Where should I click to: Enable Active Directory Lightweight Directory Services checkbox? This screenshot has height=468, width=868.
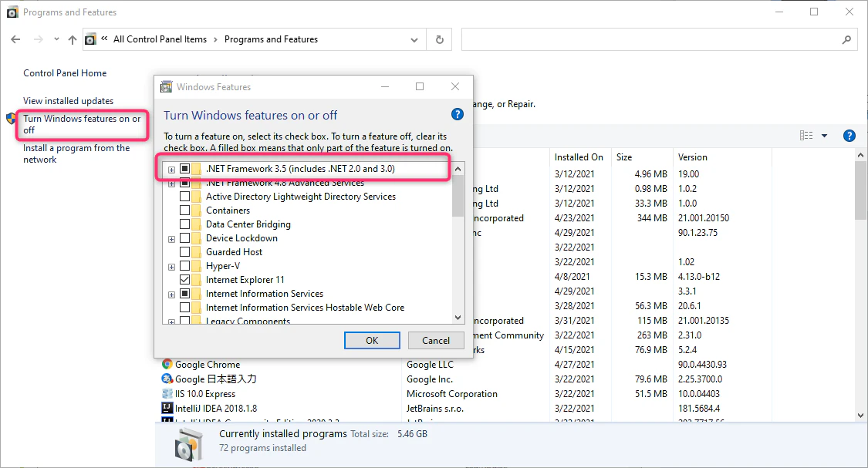pyautogui.click(x=185, y=197)
